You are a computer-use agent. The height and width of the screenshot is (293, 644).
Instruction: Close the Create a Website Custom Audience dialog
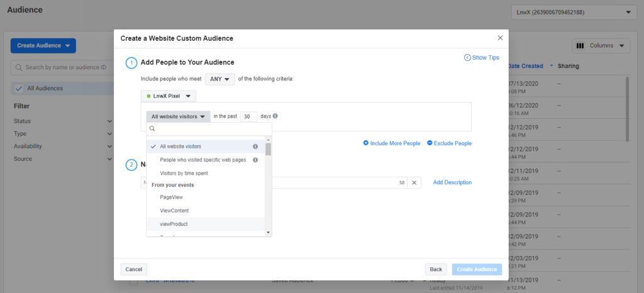tap(500, 38)
